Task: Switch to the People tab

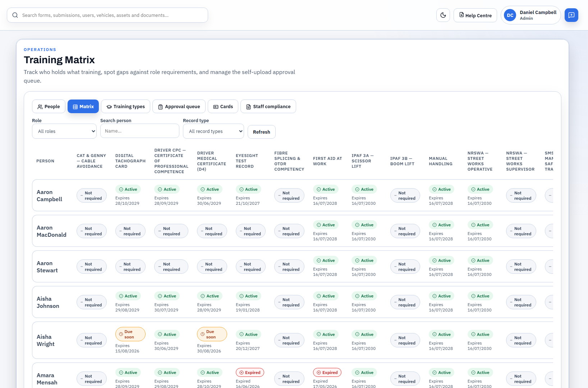Action: (49, 106)
